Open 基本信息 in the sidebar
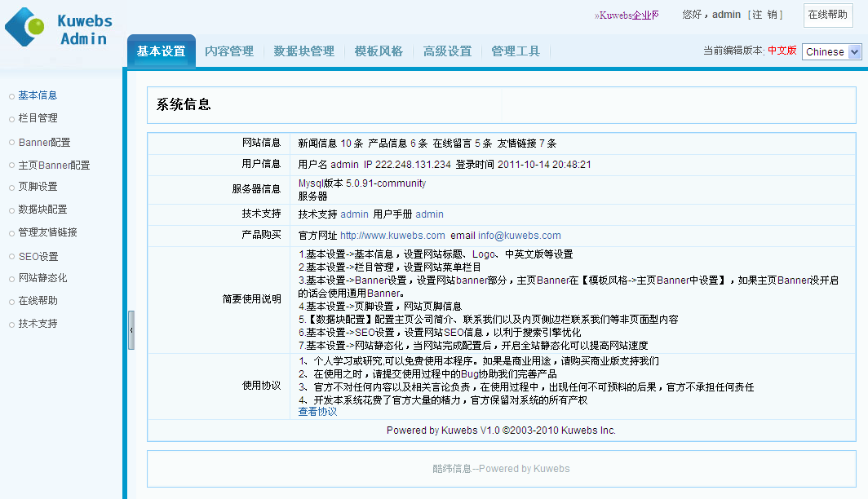This screenshot has width=868, height=499. [38, 95]
